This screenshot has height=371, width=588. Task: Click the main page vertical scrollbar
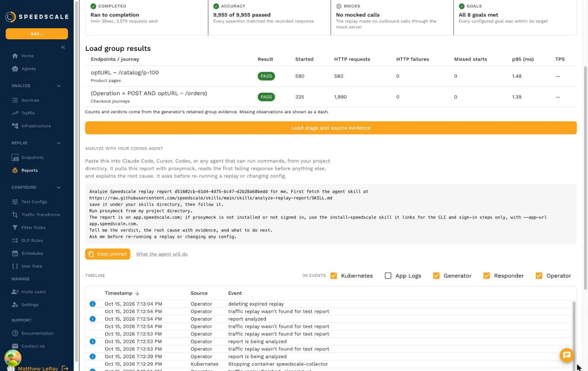(x=585, y=177)
